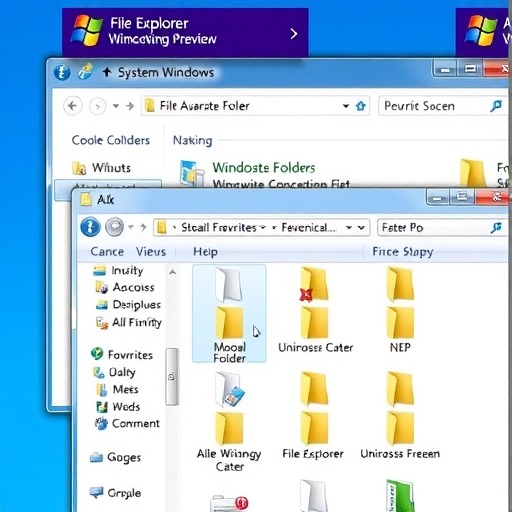Click the white blank document icon at bottom
Image resolution: width=512 pixels, height=512 pixels.
313,496
